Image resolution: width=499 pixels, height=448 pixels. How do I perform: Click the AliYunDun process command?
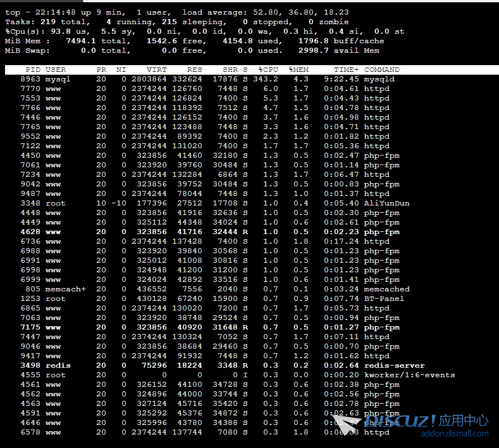point(387,203)
